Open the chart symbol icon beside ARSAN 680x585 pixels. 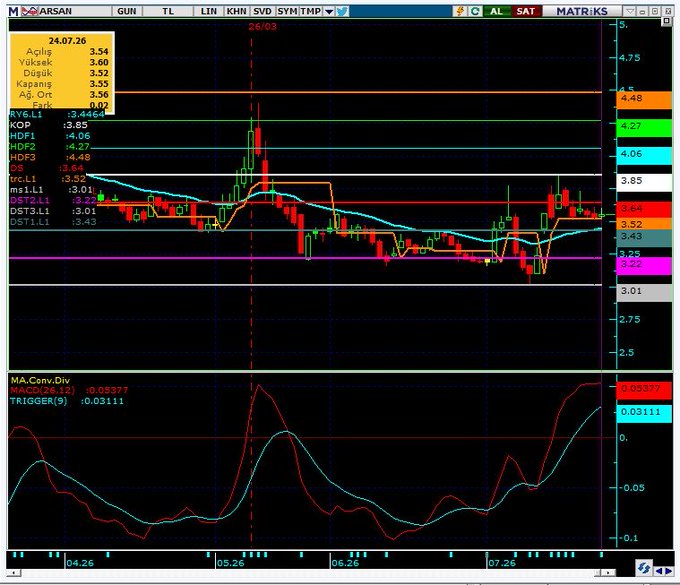29,11
